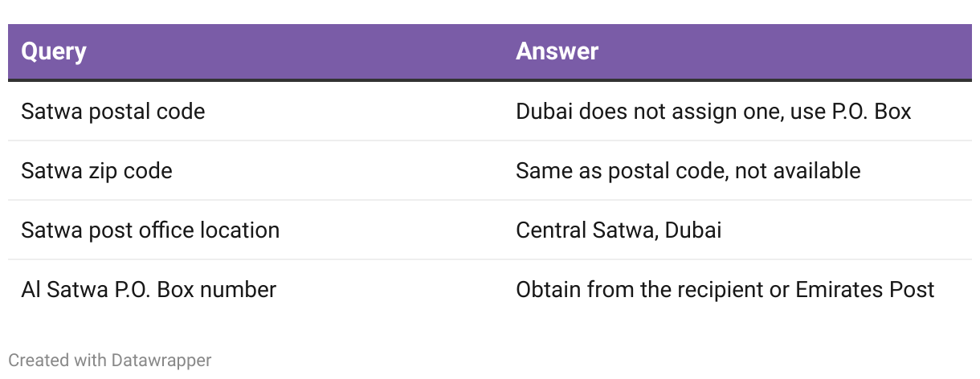Screen dimensions: 980x379
Task: Click the 'Satwa post office location' cell
Action: pyautogui.click(x=150, y=230)
